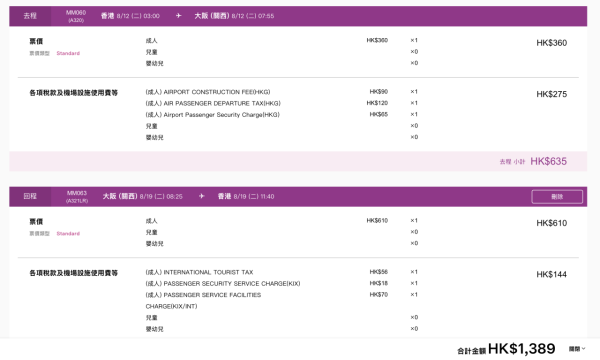Select the 去程 label in the header
This screenshot has width=600, height=360.
click(x=30, y=16)
